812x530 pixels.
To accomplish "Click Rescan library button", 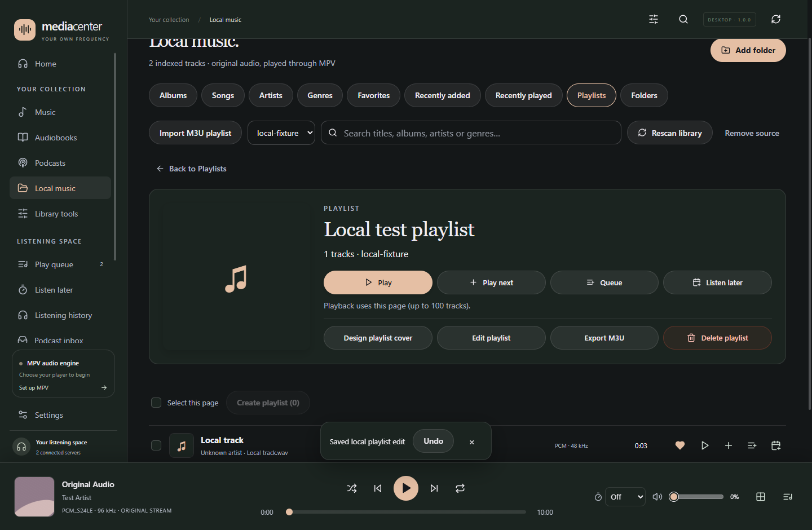I will coord(670,133).
